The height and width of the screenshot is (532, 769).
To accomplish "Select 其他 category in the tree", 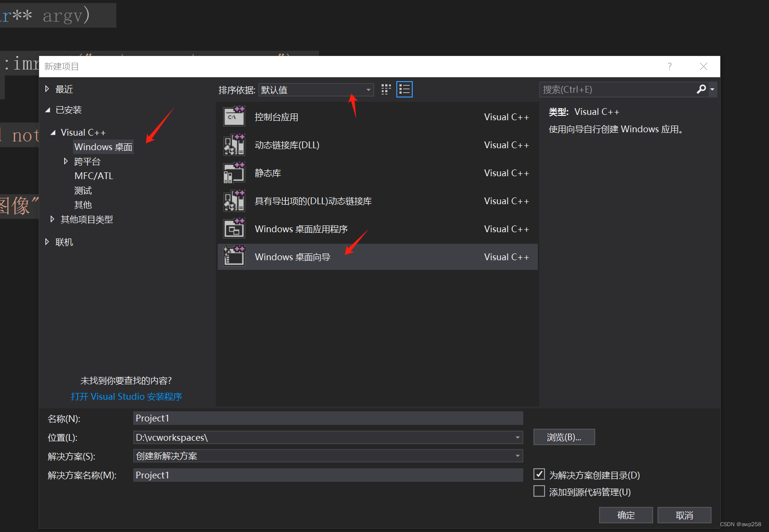I will point(83,205).
